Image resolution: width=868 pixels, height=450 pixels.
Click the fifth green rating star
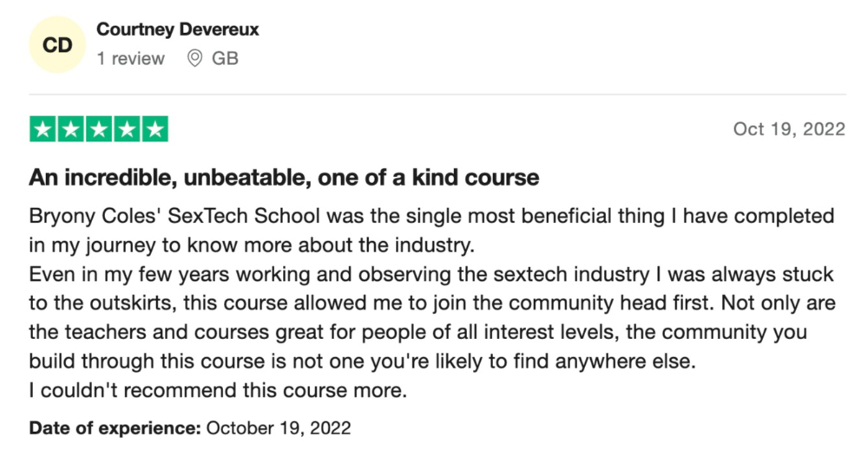[155, 129]
